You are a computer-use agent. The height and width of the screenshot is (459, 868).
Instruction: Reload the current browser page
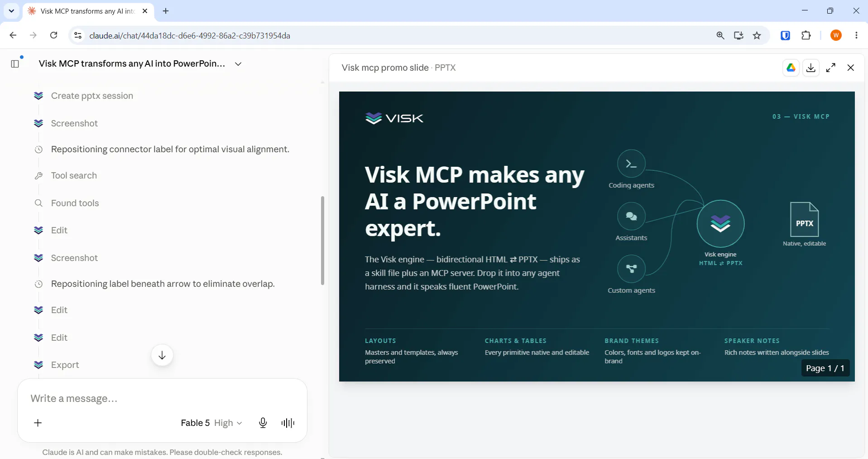click(x=53, y=35)
